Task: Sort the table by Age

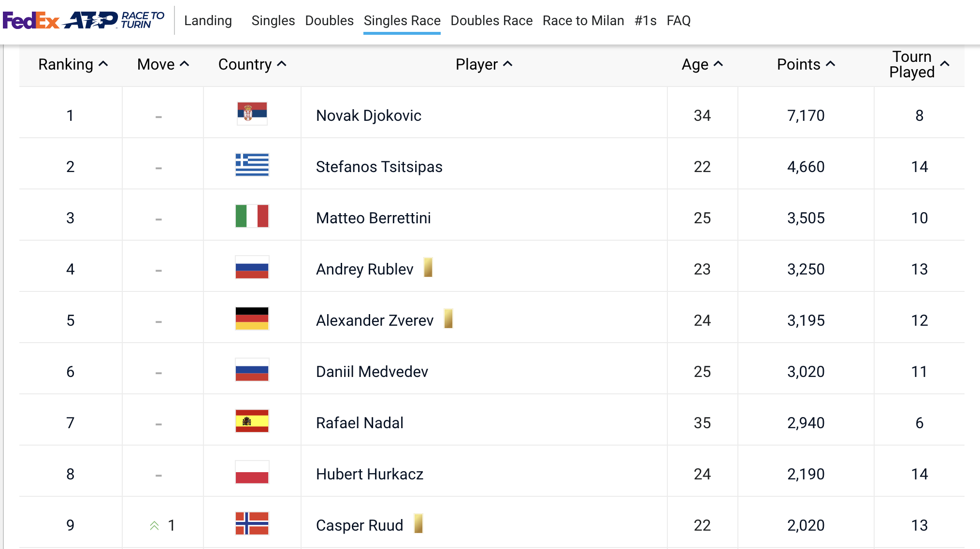Action: [702, 64]
